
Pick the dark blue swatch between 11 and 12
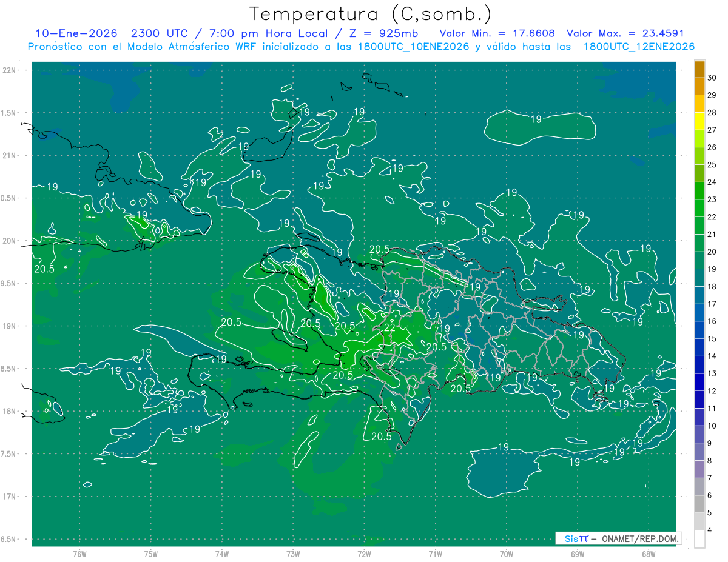click(699, 400)
